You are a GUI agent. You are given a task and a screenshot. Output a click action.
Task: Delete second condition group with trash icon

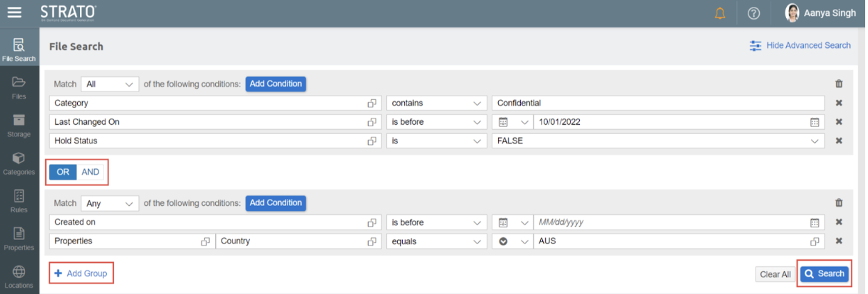click(x=839, y=203)
